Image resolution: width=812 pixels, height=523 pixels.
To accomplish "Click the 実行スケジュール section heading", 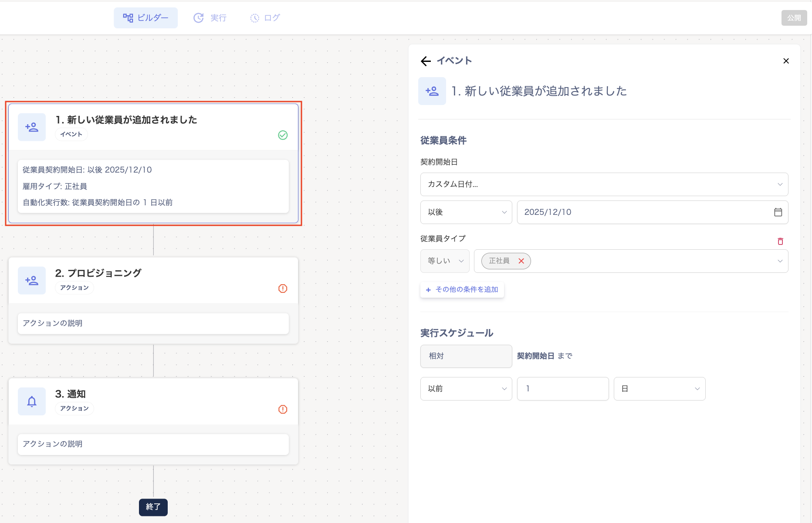I will [x=457, y=333].
